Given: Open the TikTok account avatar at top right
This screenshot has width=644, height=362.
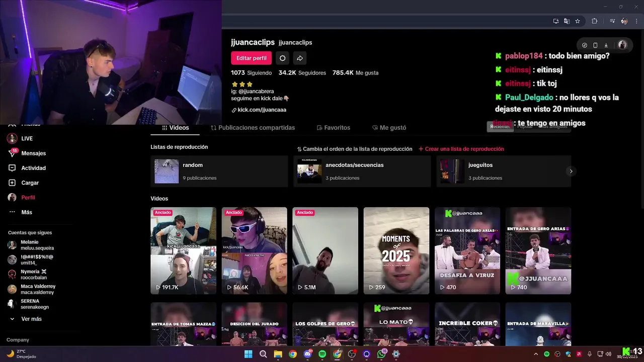Looking at the screenshot, I should (x=622, y=45).
